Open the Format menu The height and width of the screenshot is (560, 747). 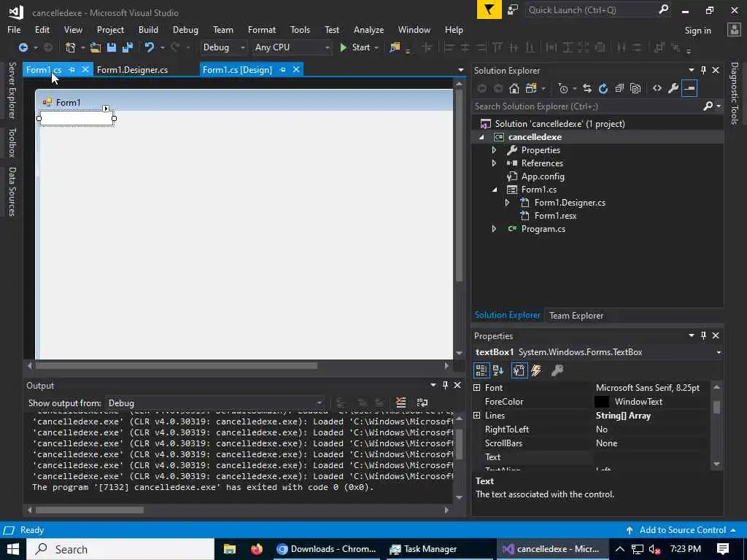coord(262,29)
